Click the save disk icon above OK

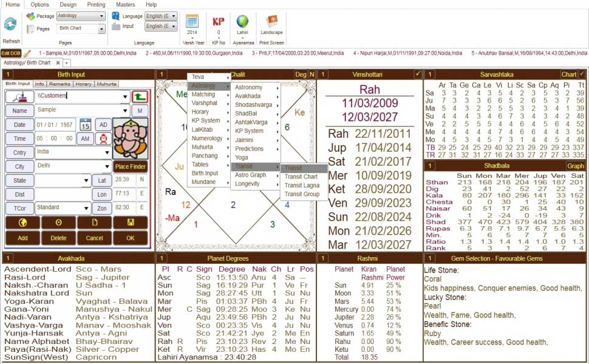(131, 223)
